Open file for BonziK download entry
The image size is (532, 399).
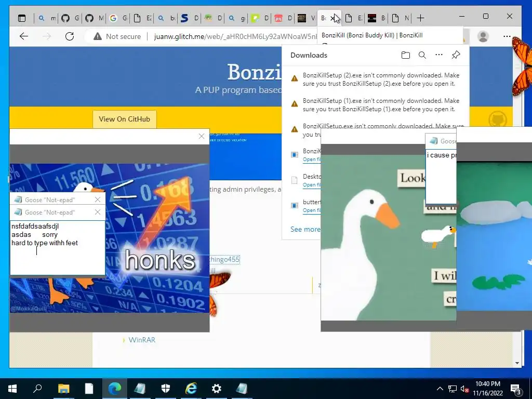[x=312, y=159]
